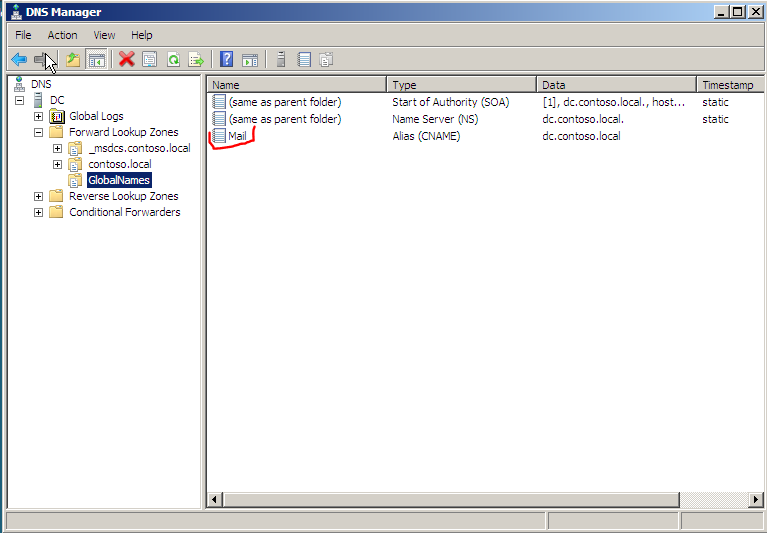Click the horizontal scrollbar right arrow
The height and width of the screenshot is (533, 767).
(x=755, y=500)
